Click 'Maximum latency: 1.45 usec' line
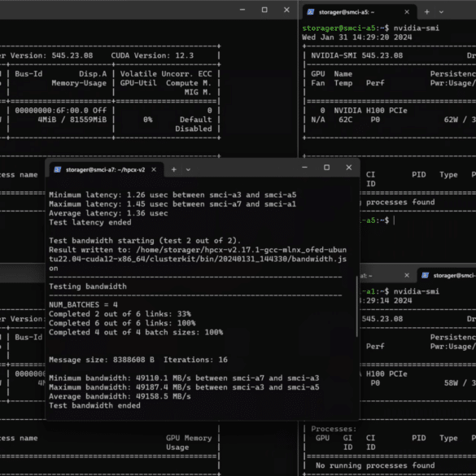 [172, 204]
